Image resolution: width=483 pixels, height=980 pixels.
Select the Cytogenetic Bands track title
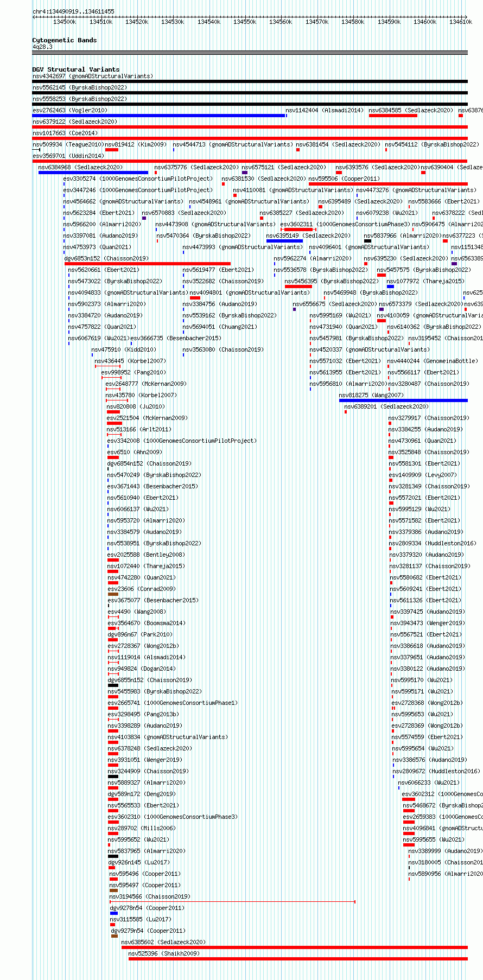click(x=65, y=40)
